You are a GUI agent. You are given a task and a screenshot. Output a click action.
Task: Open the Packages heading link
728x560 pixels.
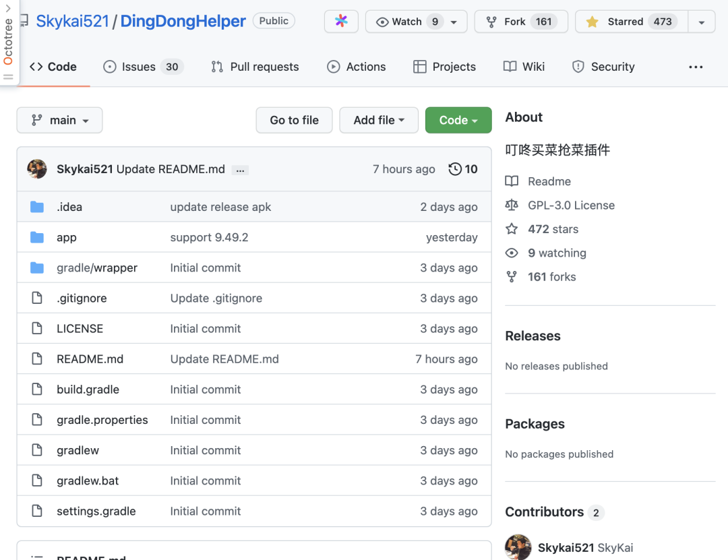tap(535, 423)
